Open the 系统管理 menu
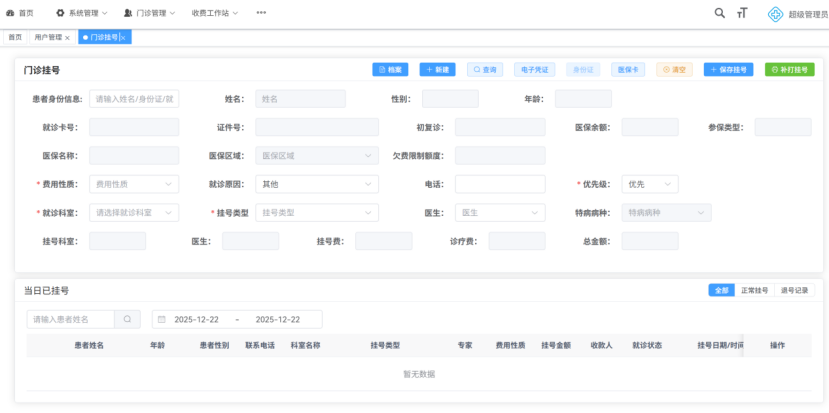 82,13
